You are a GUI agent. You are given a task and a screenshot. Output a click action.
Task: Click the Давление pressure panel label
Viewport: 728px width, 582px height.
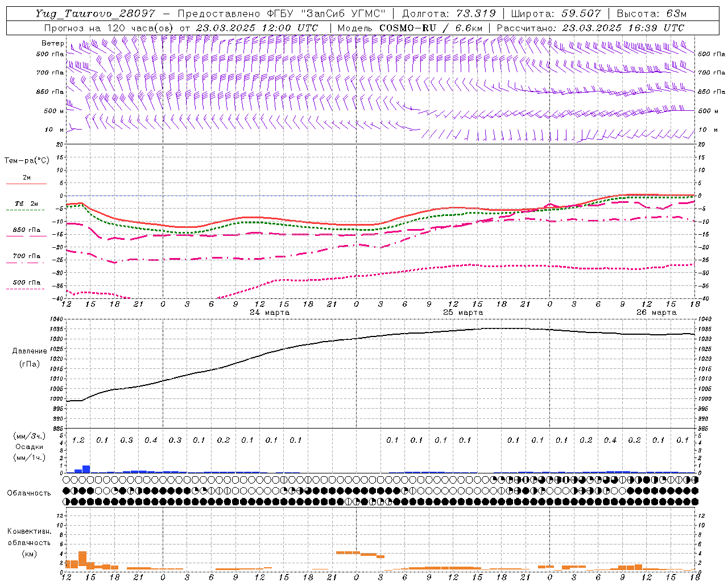(x=30, y=351)
